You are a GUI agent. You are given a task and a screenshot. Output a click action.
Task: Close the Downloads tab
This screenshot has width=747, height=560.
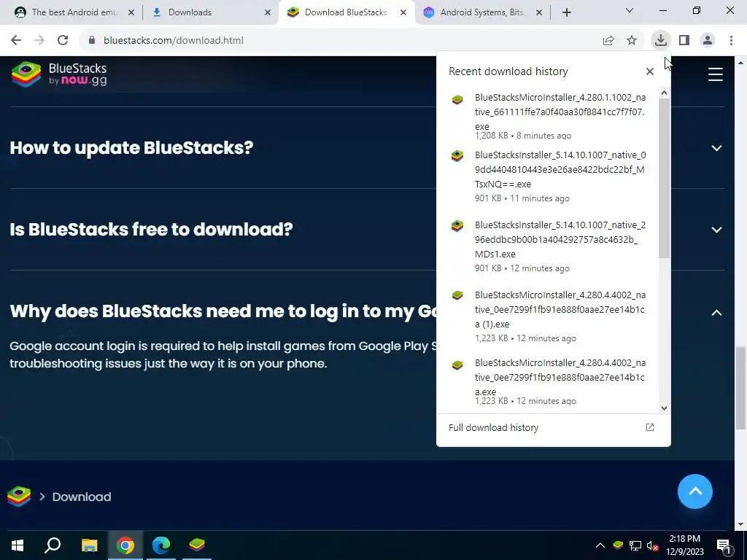click(268, 12)
